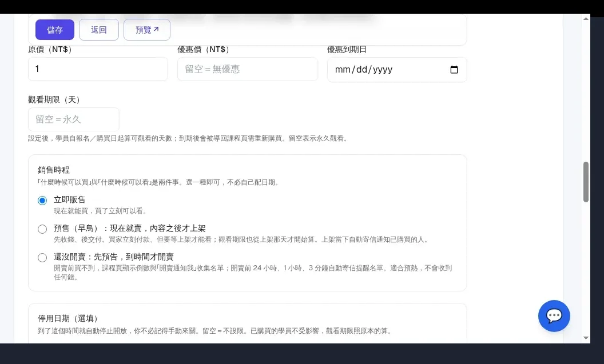This screenshot has height=364, width=604.
Task: Click the help text starting 設定後，學員自報名
Action: tap(188, 138)
